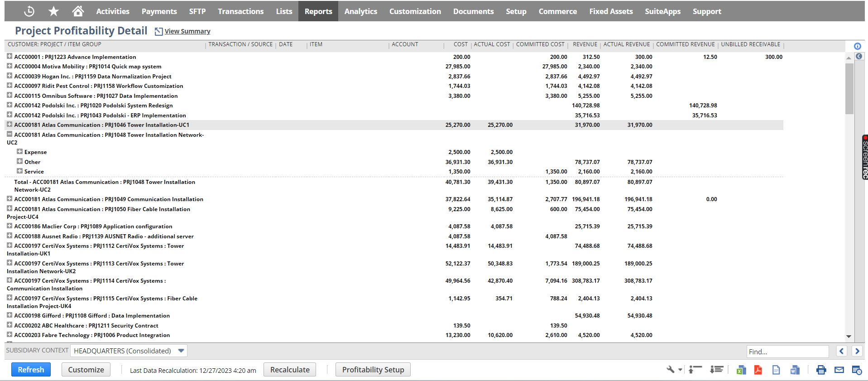Click the collapse panel arrow under the info icon
This screenshot has width=868, height=381.
(x=859, y=56)
